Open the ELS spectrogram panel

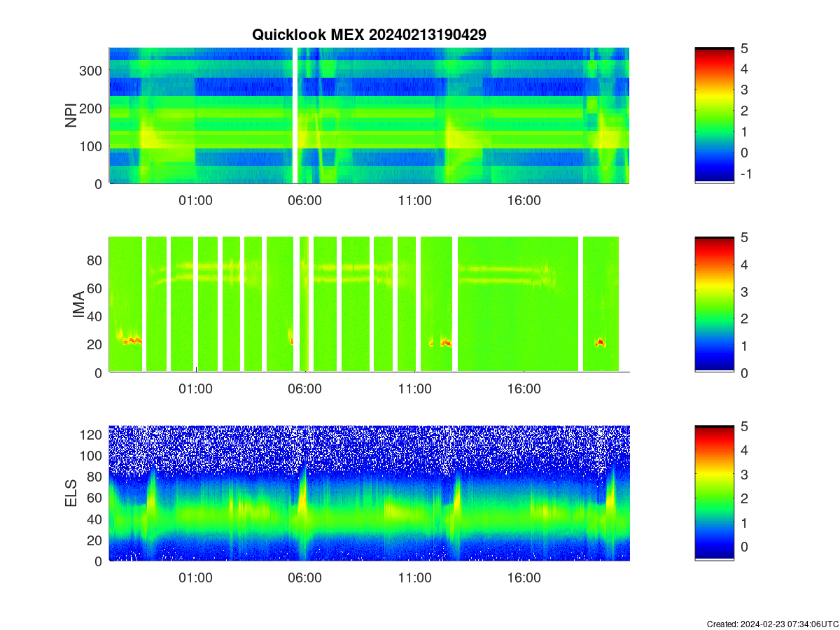369,493
